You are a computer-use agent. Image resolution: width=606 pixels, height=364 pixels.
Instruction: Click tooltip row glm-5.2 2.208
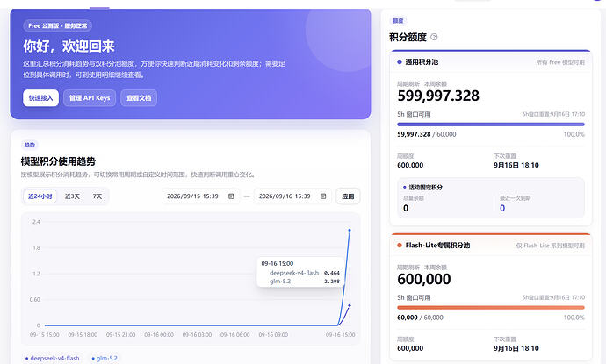tap(300, 281)
